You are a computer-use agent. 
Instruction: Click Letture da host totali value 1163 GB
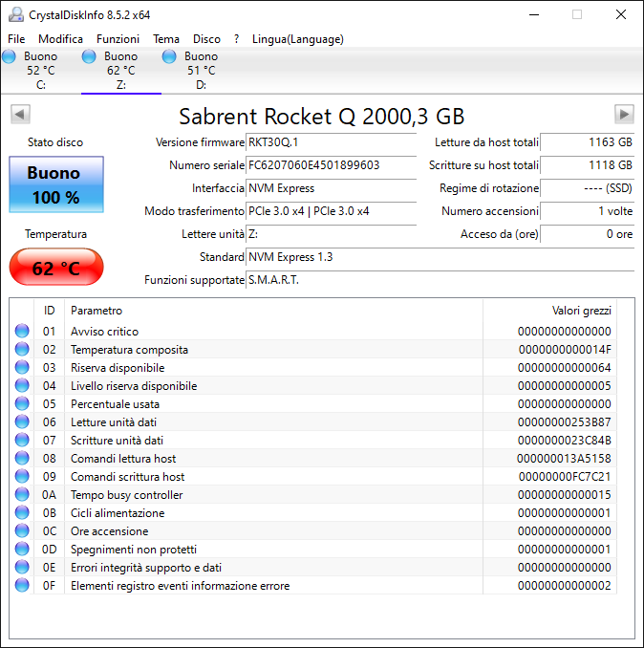click(x=587, y=142)
